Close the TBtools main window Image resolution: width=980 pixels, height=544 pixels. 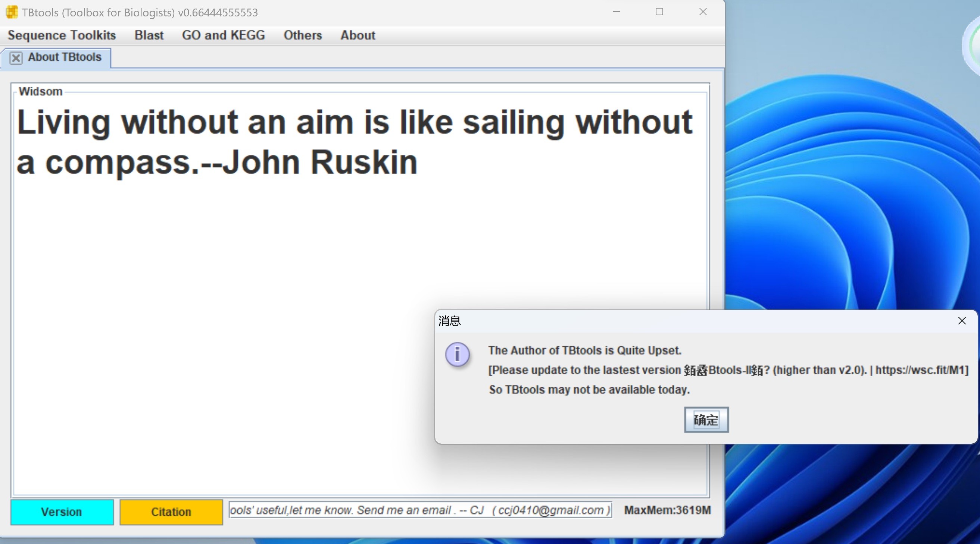pyautogui.click(x=703, y=12)
